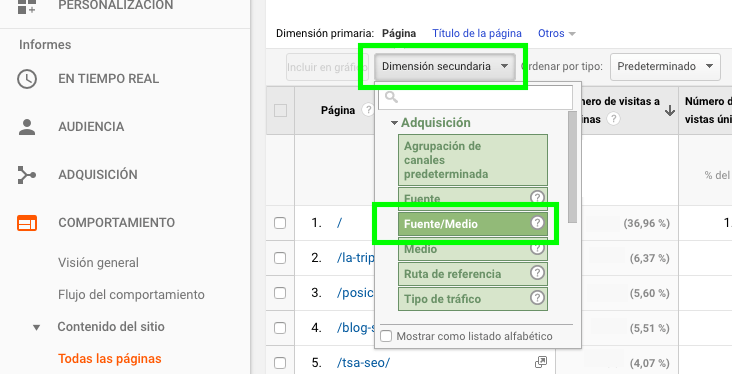Expand the Otros primary dimension menu
Image resolution: width=732 pixels, height=374 pixels.
coord(556,34)
